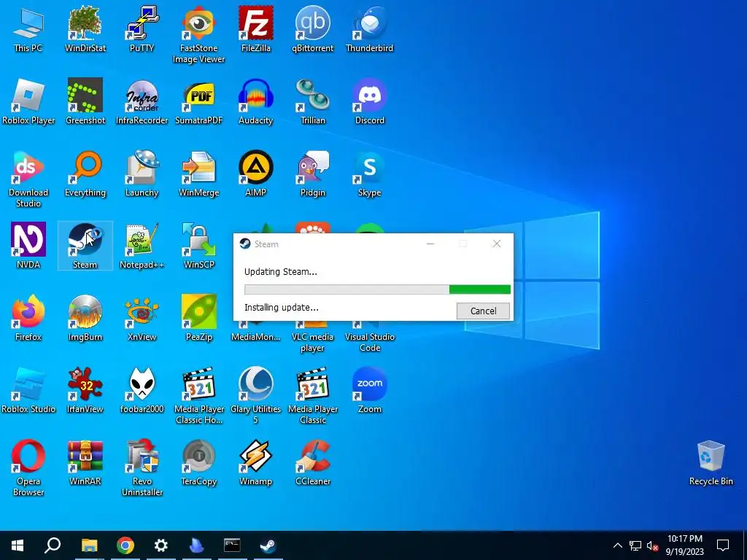Select the PuTTY shortcut

point(142,29)
